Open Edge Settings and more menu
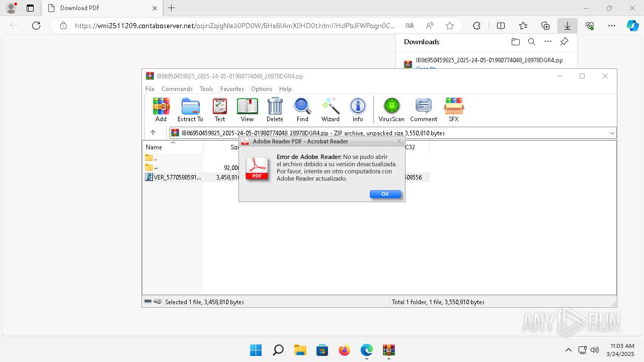 (x=612, y=26)
